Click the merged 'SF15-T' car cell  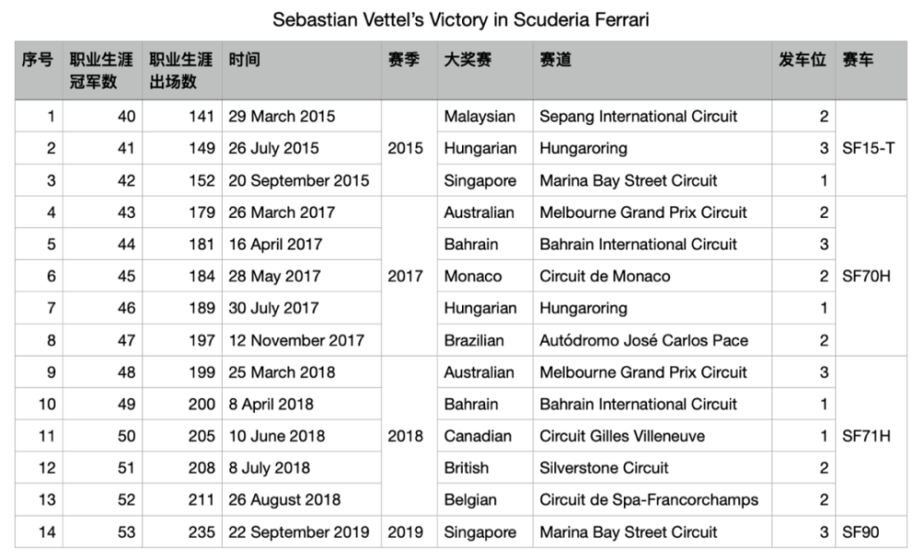pos(869,148)
